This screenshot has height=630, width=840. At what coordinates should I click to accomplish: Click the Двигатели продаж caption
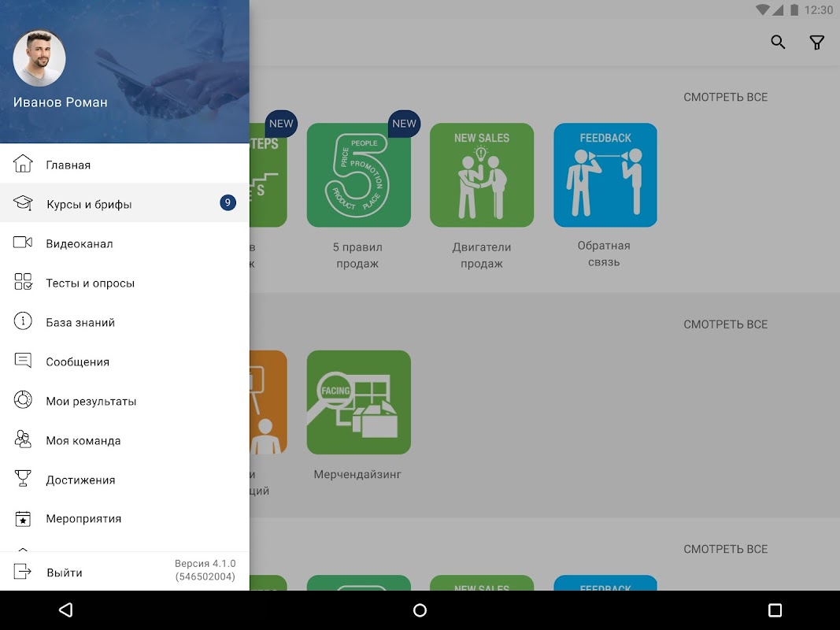482,255
